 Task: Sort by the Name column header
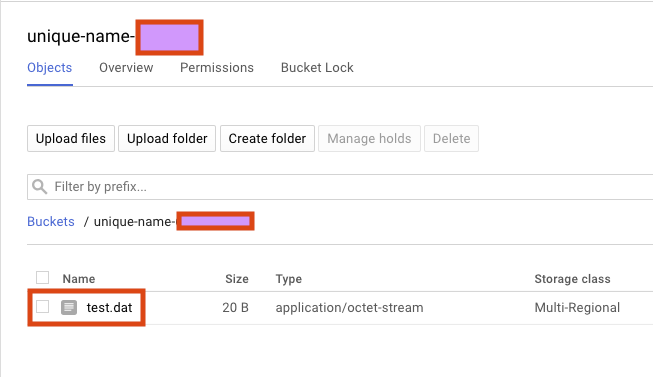pyautogui.click(x=79, y=279)
